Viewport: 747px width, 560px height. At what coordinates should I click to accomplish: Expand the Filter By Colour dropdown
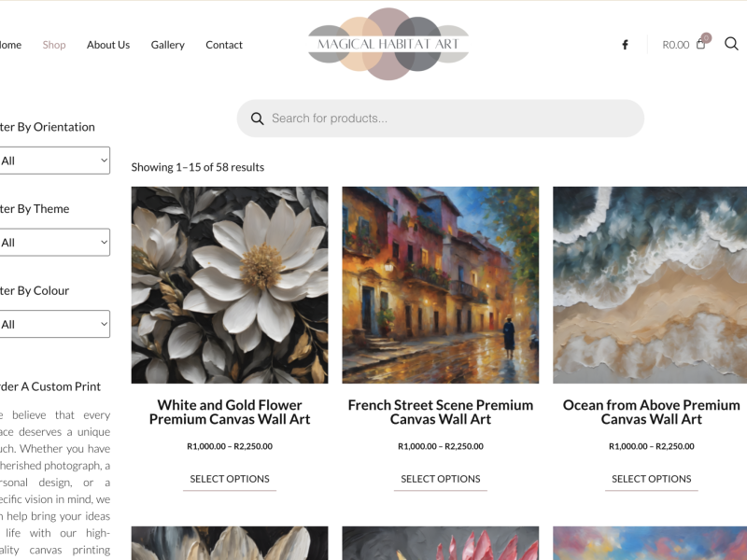pyautogui.click(x=54, y=325)
